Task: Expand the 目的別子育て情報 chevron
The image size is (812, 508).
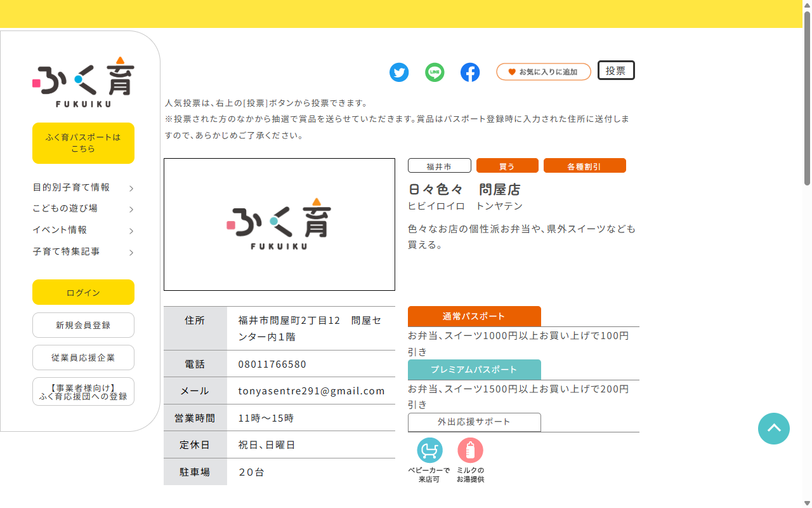Action: pyautogui.click(x=131, y=189)
